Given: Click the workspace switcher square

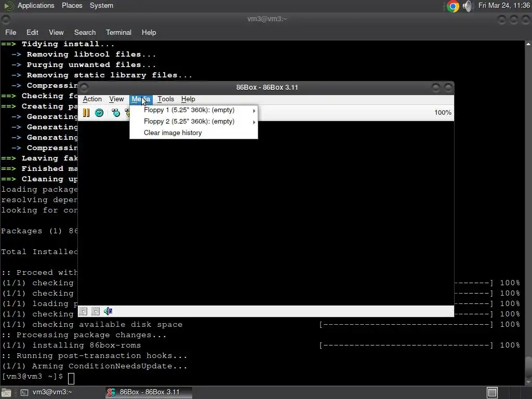Looking at the screenshot, I should tap(492, 393).
